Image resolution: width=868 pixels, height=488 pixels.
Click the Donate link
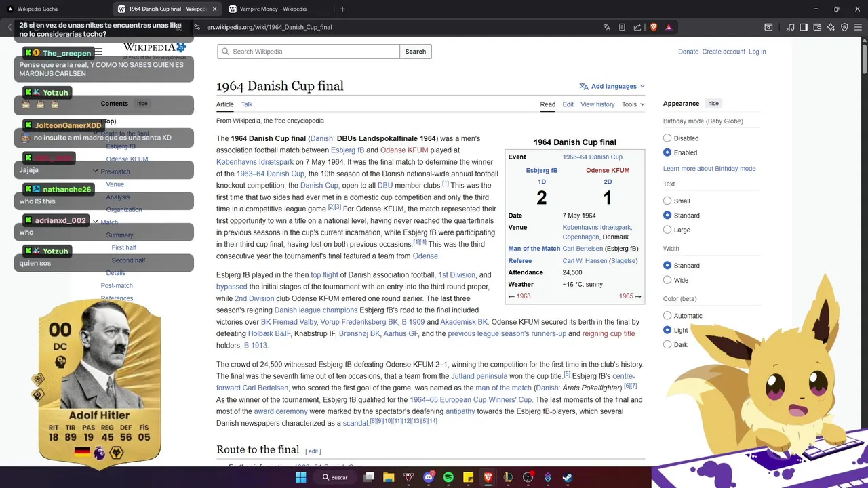(688, 52)
